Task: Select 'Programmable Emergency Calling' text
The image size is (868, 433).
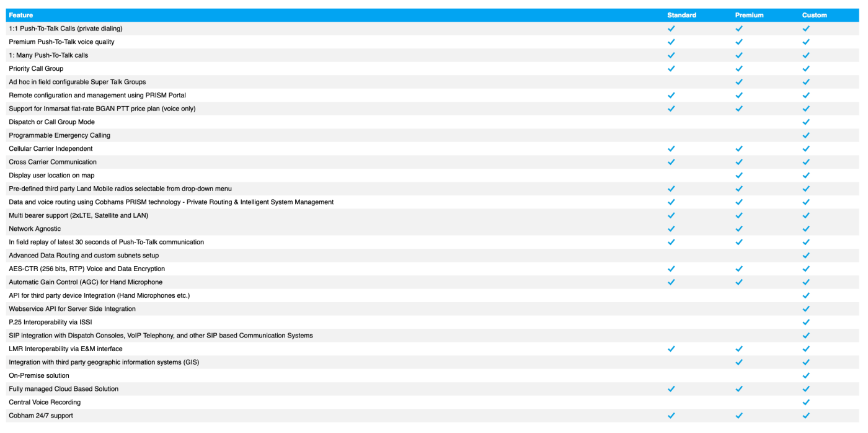Action: pyautogui.click(x=60, y=135)
